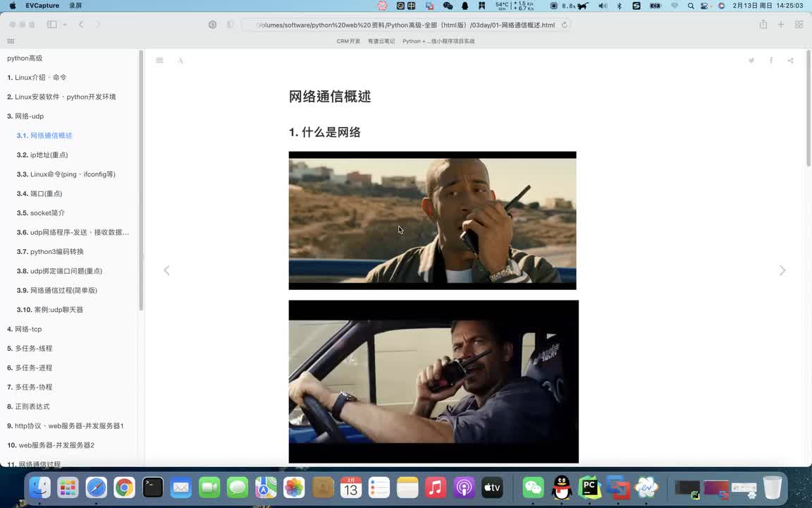812x508 pixels.
Task: Click the walkie-talkie image of the bald man
Action: (432, 220)
